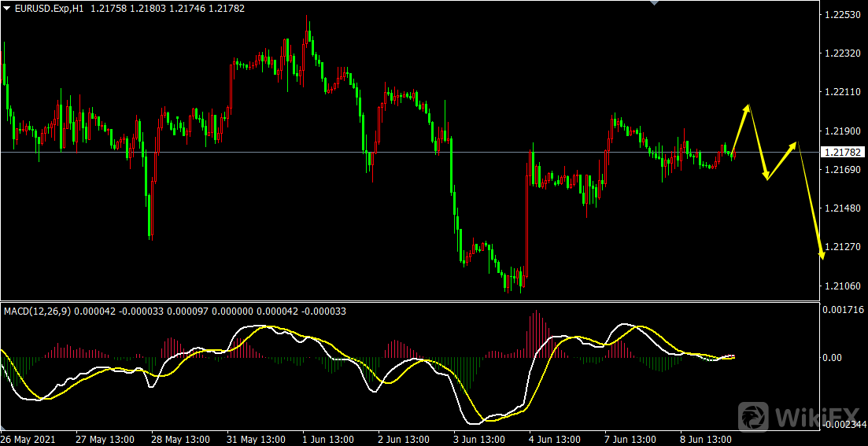This screenshot has width=868, height=446.
Task: Click the first yellow arrow's upper peak
Action: tap(748, 105)
